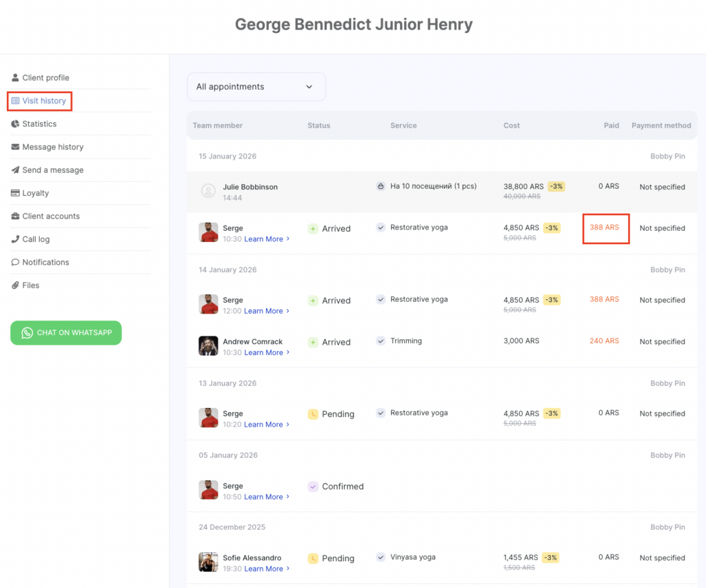The height and width of the screenshot is (588, 706).
Task: Click the Files paperclip icon
Action: [15, 285]
